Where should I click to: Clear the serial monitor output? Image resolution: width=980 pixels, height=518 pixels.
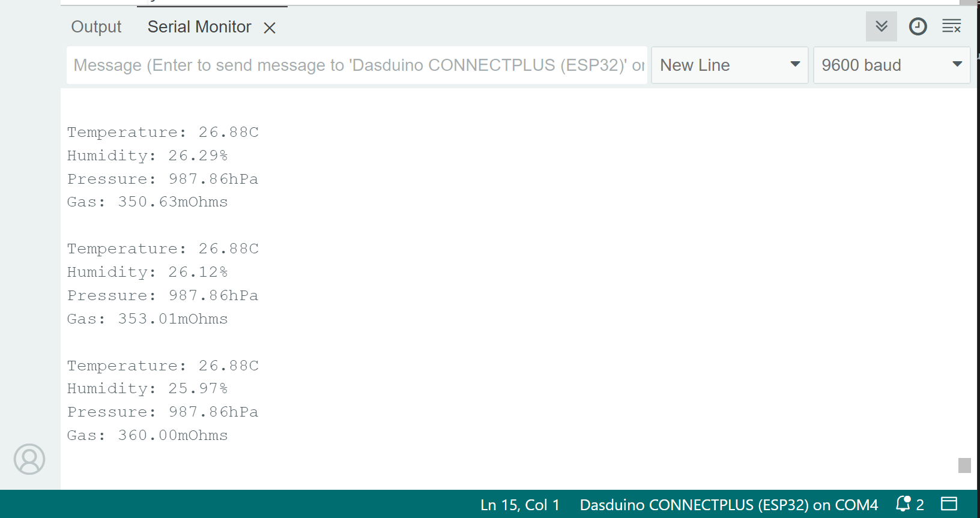[951, 26]
